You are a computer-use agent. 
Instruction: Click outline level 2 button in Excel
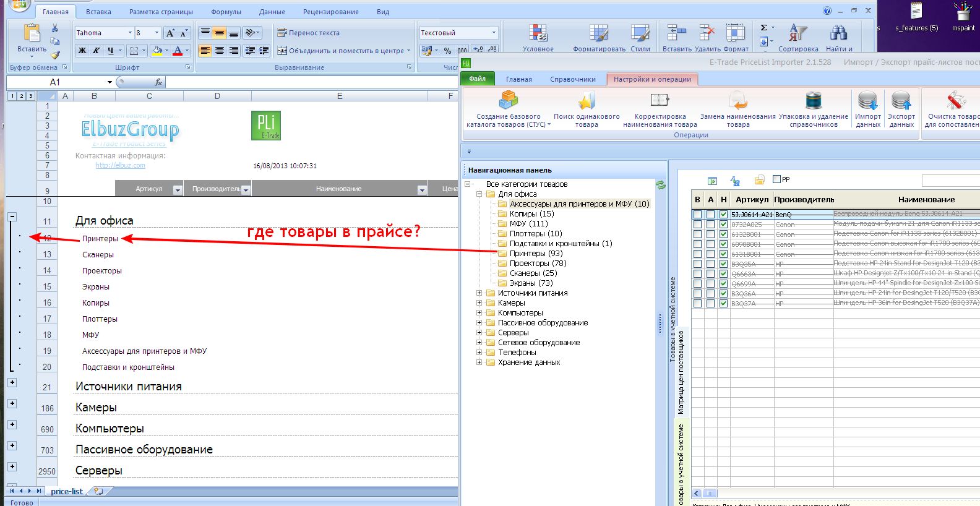coord(21,96)
